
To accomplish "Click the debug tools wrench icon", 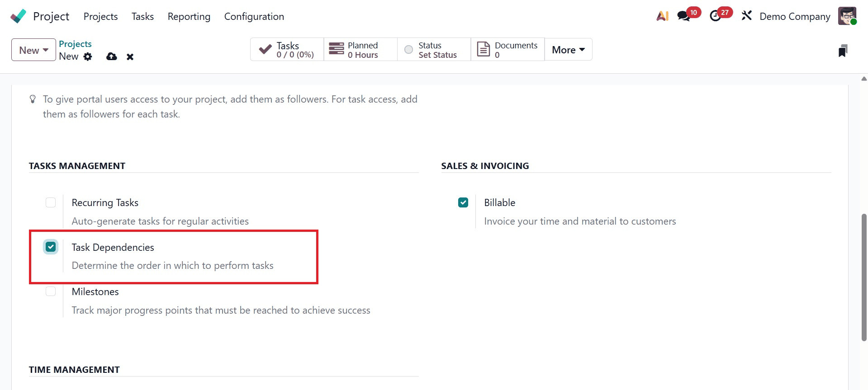I will tap(747, 16).
